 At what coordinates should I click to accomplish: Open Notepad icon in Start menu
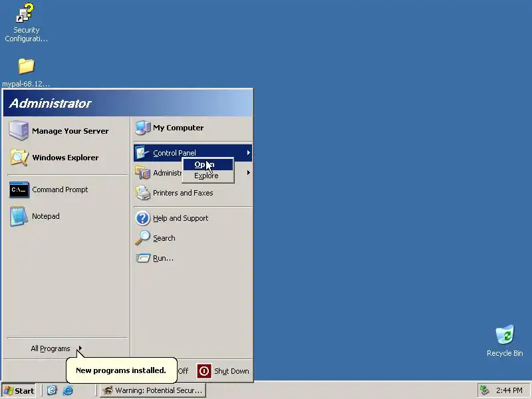(19, 216)
